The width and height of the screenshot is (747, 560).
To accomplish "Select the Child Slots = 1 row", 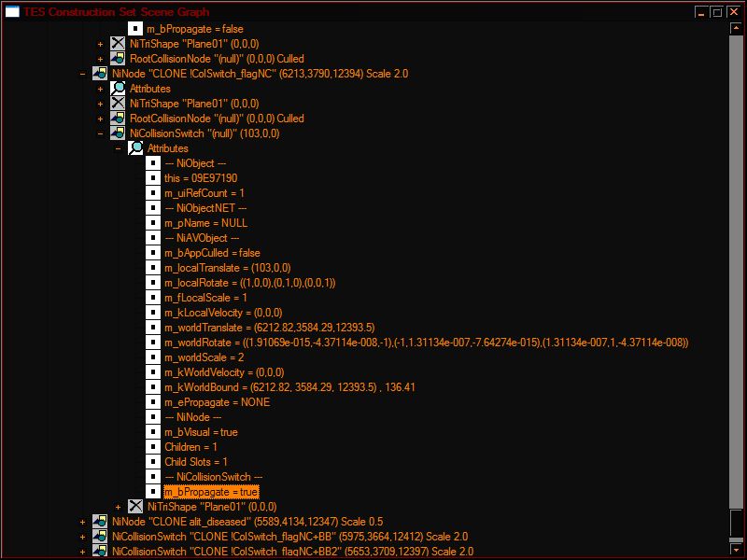I will 196,461.
